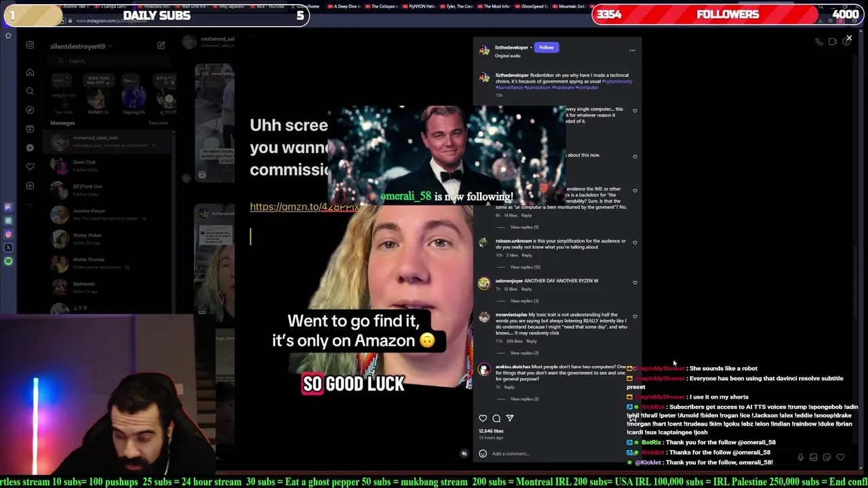The image size is (868, 488).
Task: Start an audio call in chat header
Action: [x=819, y=42]
